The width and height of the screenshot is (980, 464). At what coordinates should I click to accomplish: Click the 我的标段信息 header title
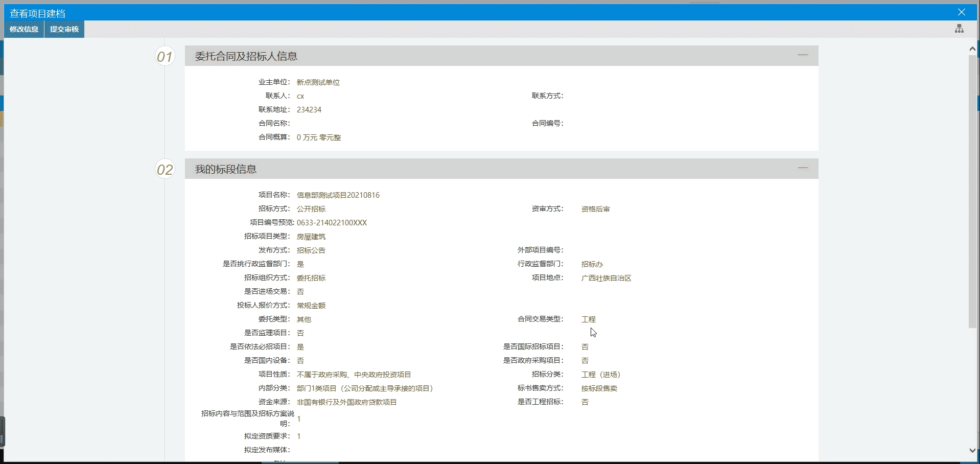[x=225, y=169]
